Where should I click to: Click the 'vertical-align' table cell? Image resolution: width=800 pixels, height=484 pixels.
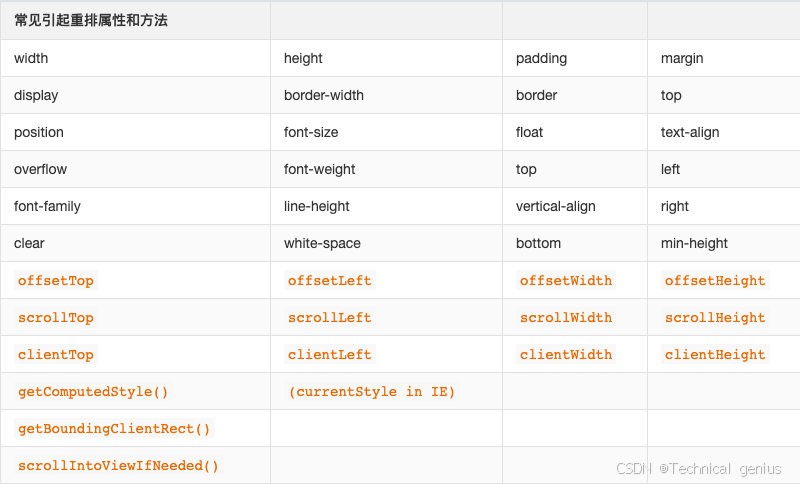click(x=555, y=206)
